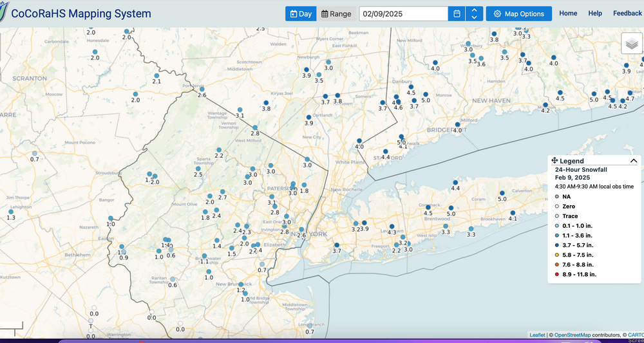This screenshot has height=343, width=644.
Task: Click the 3.9 marker near Cortlandt
Action: coord(308,117)
